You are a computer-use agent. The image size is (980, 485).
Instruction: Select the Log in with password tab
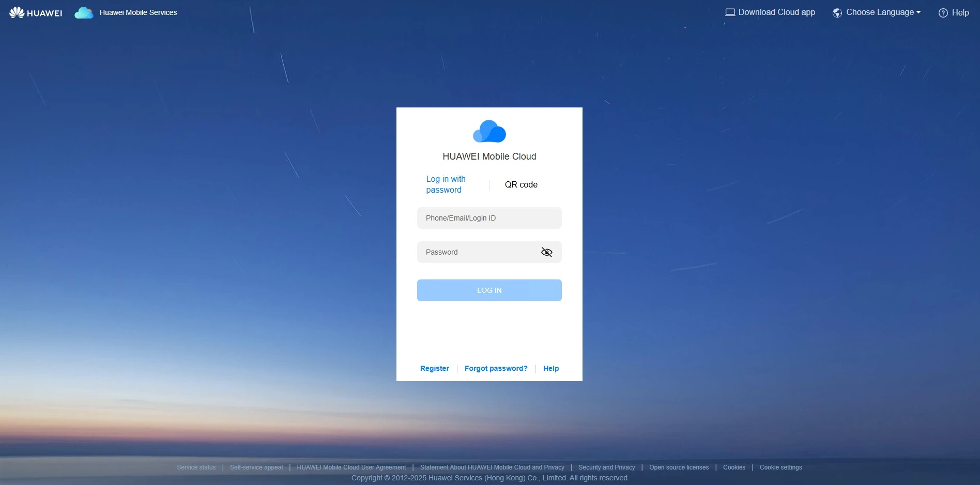[x=446, y=184]
